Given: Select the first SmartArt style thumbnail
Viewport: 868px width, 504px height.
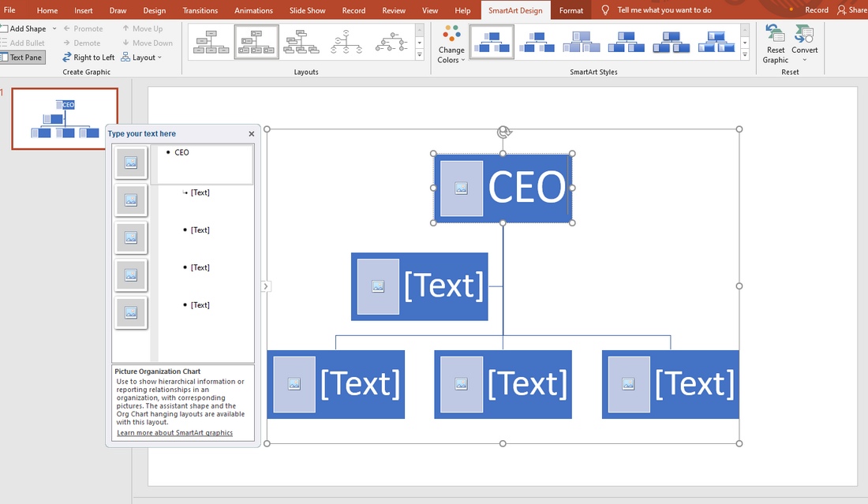Looking at the screenshot, I should 491,41.
